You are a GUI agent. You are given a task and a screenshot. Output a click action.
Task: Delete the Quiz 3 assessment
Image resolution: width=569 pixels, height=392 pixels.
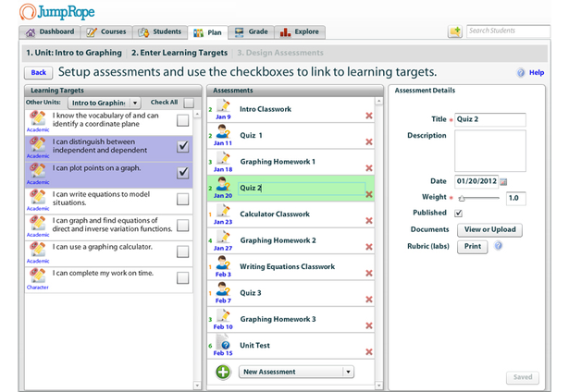[368, 300]
